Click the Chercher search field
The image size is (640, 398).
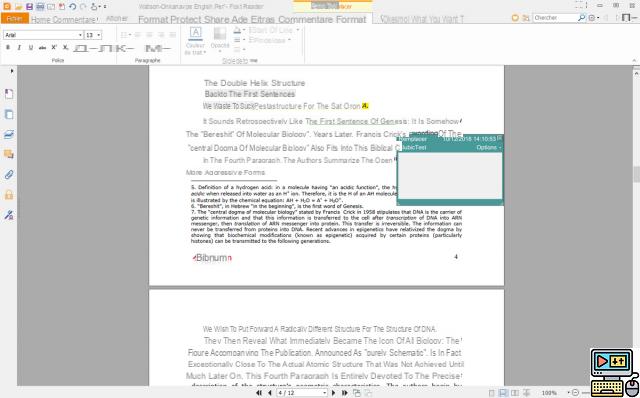pos(555,18)
